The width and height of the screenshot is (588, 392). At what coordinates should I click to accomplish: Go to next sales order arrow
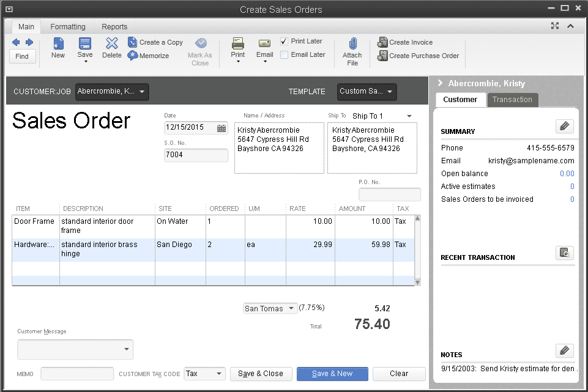coord(29,42)
